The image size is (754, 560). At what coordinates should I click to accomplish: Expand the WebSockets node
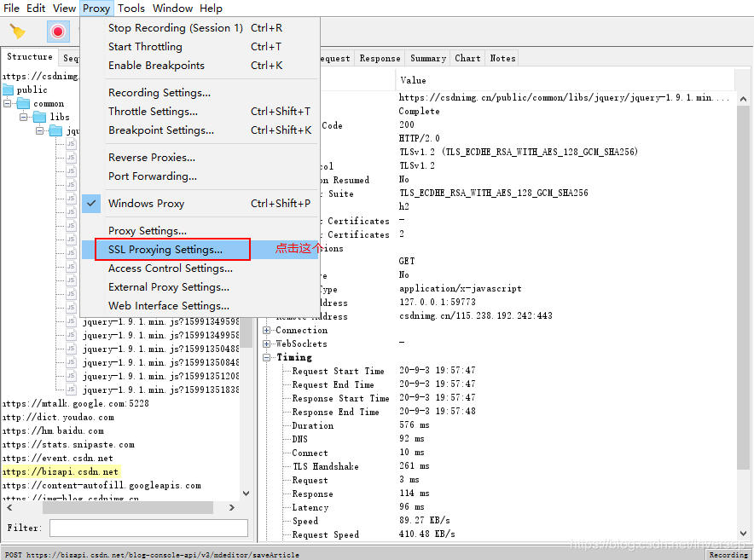[x=266, y=344]
